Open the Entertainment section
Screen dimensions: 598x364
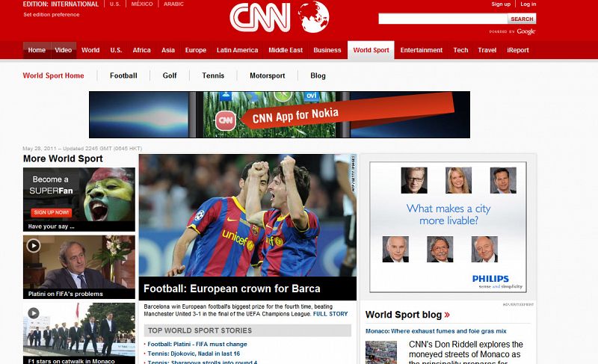(422, 50)
